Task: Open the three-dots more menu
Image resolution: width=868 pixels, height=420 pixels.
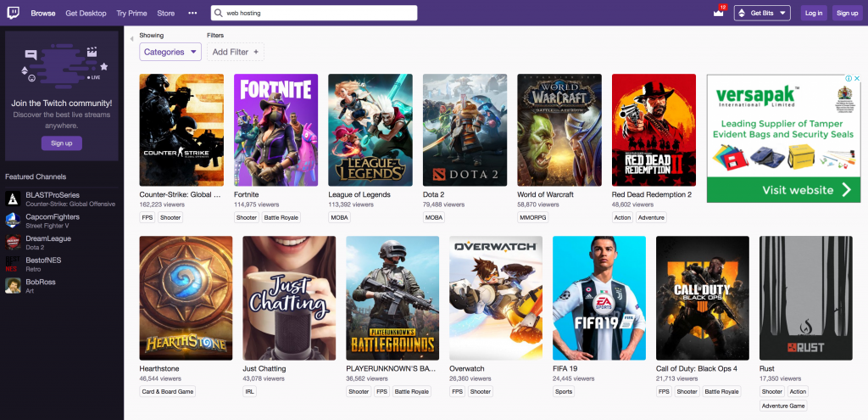Action: [x=192, y=13]
